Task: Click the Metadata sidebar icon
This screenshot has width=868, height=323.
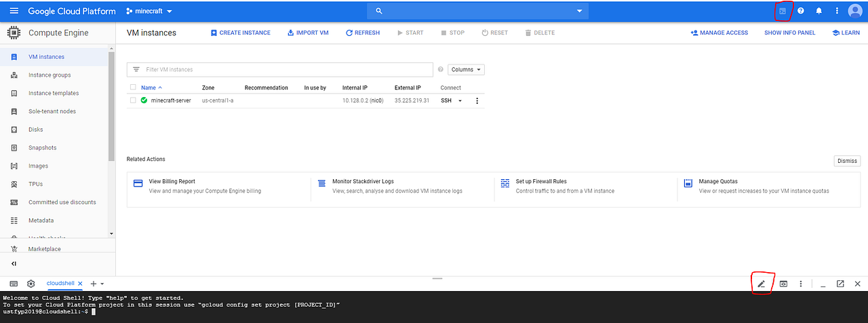Action: click(x=14, y=221)
